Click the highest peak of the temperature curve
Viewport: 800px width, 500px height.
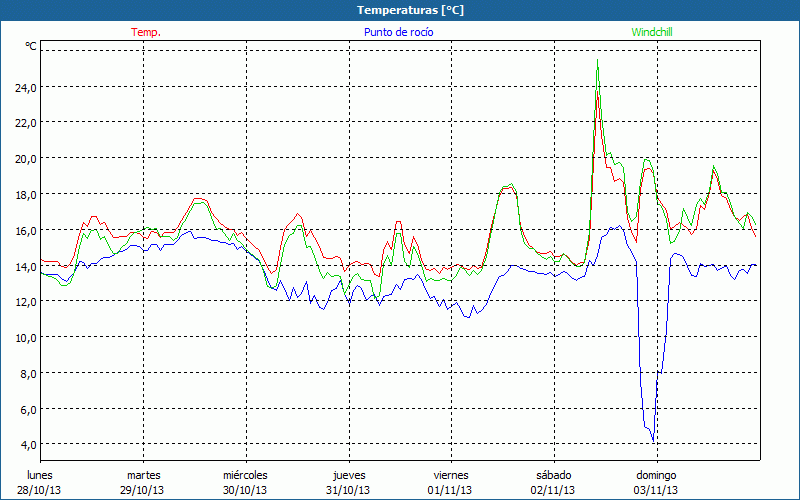point(598,64)
